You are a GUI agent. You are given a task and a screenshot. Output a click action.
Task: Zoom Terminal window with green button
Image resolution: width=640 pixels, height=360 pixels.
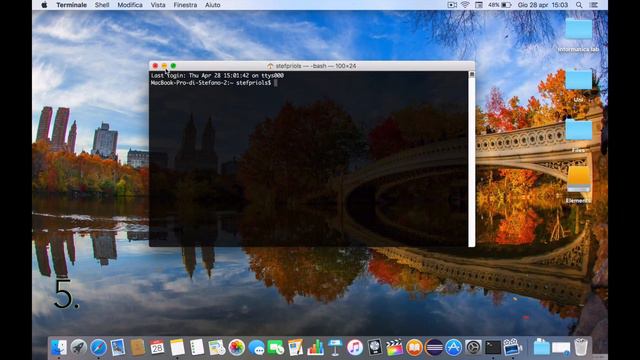point(173,66)
